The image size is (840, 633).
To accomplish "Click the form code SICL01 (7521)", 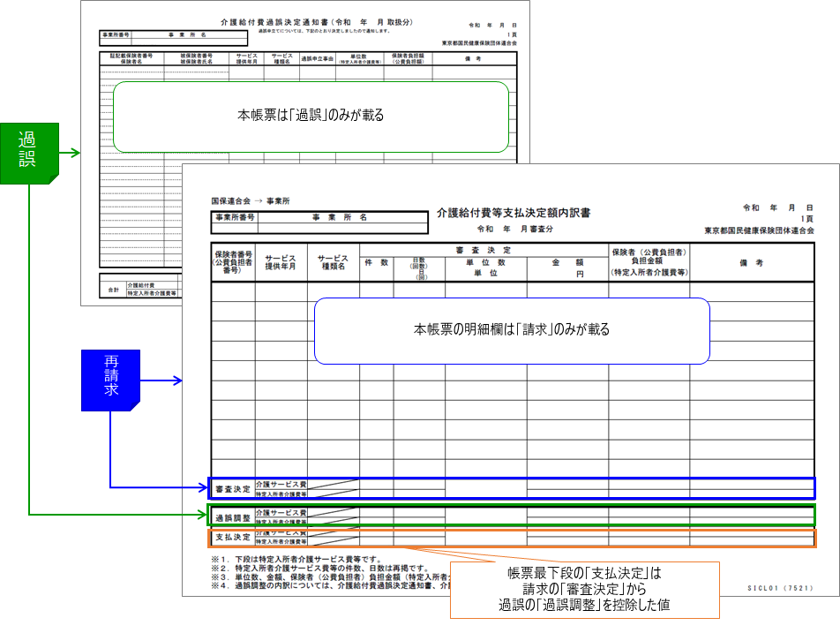I will click(x=780, y=588).
